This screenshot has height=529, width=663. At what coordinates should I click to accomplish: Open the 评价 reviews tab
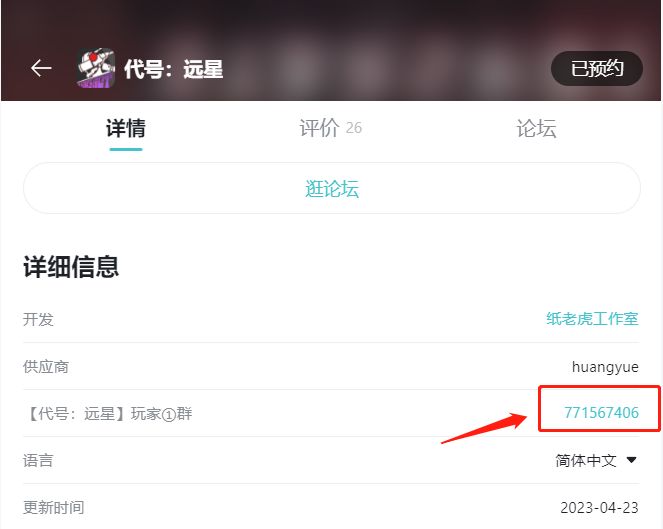coord(330,128)
